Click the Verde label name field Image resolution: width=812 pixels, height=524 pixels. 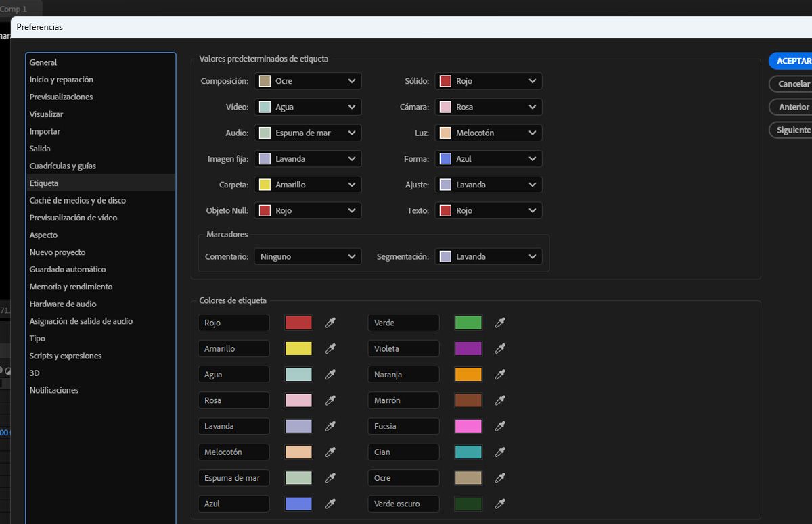point(404,323)
